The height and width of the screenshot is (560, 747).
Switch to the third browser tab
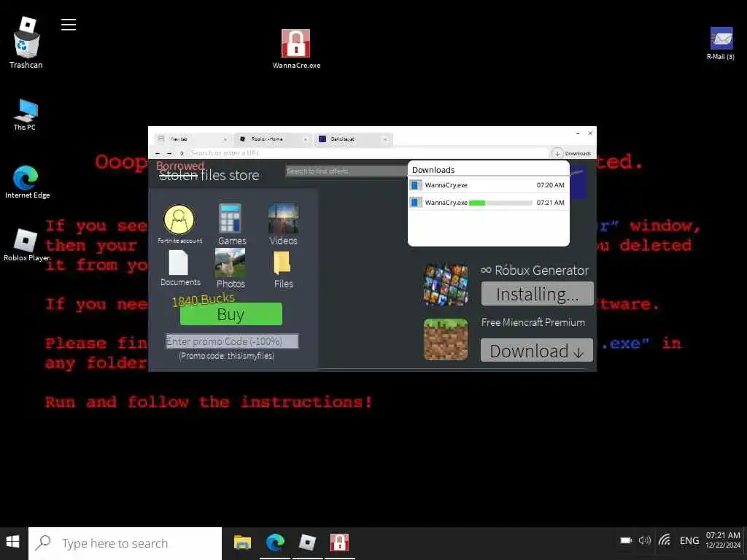tap(353, 139)
